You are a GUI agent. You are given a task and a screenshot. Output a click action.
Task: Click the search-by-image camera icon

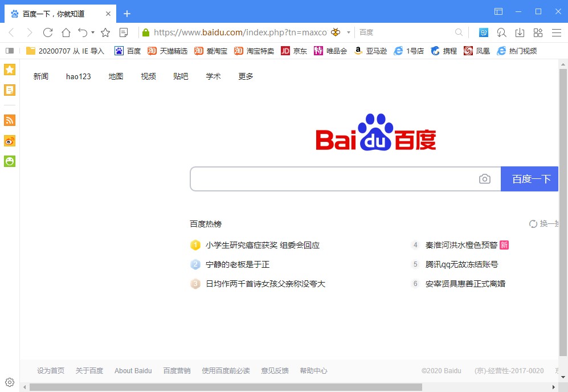tap(485, 179)
